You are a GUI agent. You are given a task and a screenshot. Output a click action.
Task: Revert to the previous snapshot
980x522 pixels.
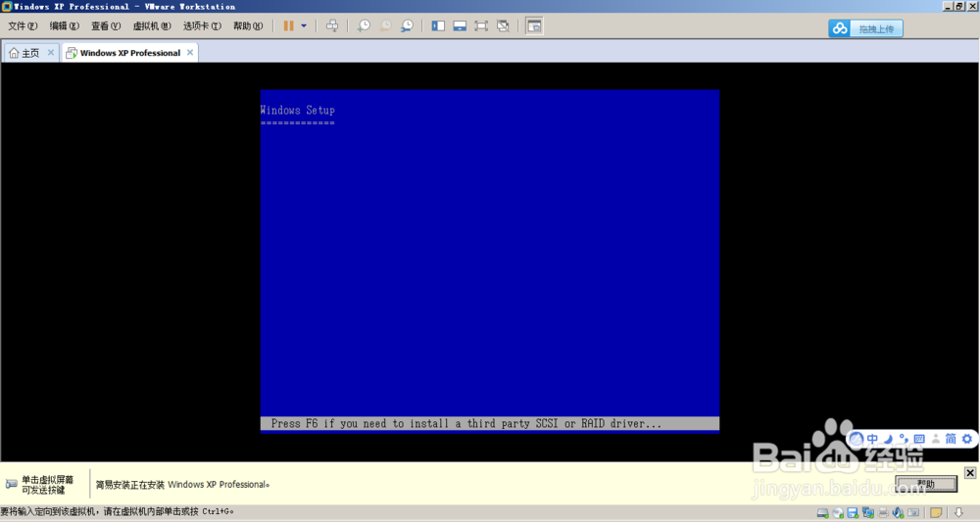385,26
